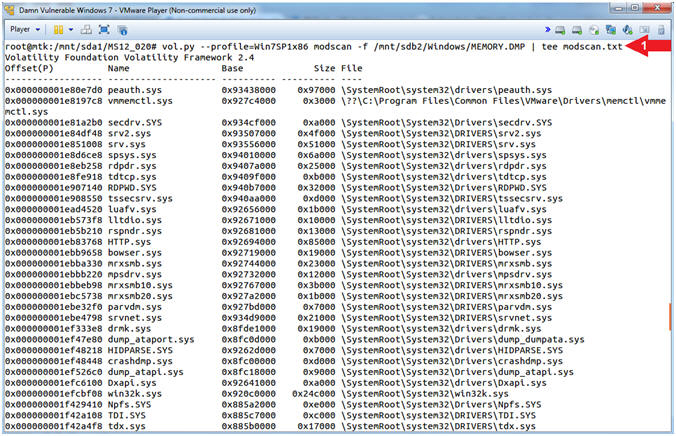Click the path ending in DRIVERS\tdx.sys
This screenshot has height=436, width=676.
[438, 426]
